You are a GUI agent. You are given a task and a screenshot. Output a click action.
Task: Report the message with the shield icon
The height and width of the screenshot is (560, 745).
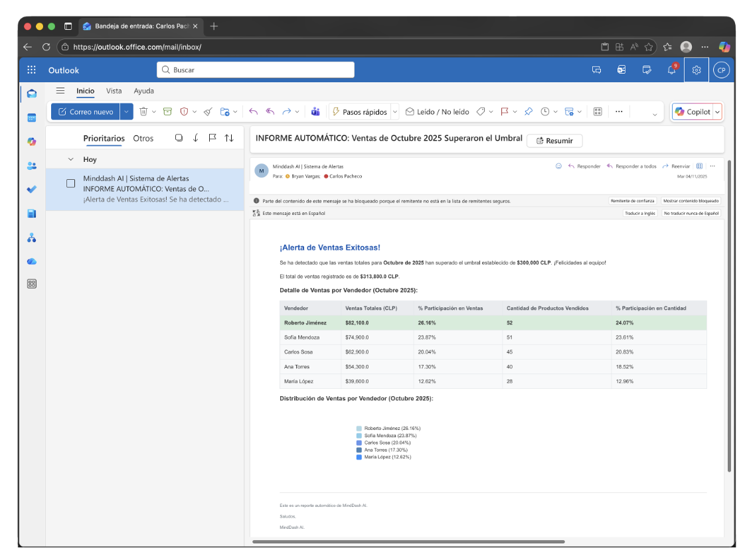(x=184, y=111)
